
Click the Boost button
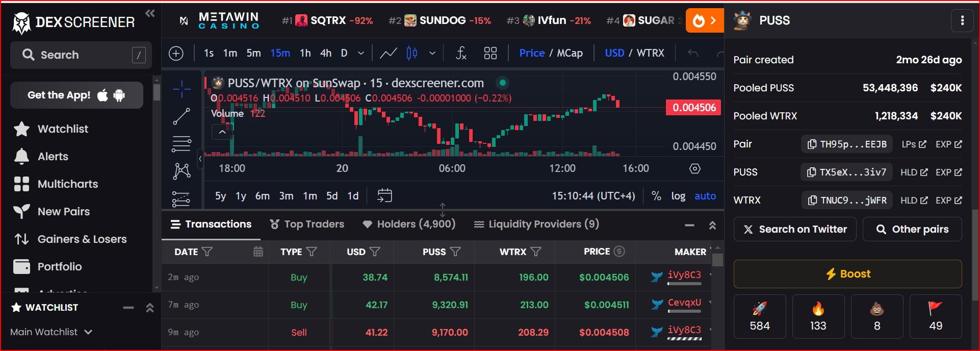coord(848,274)
